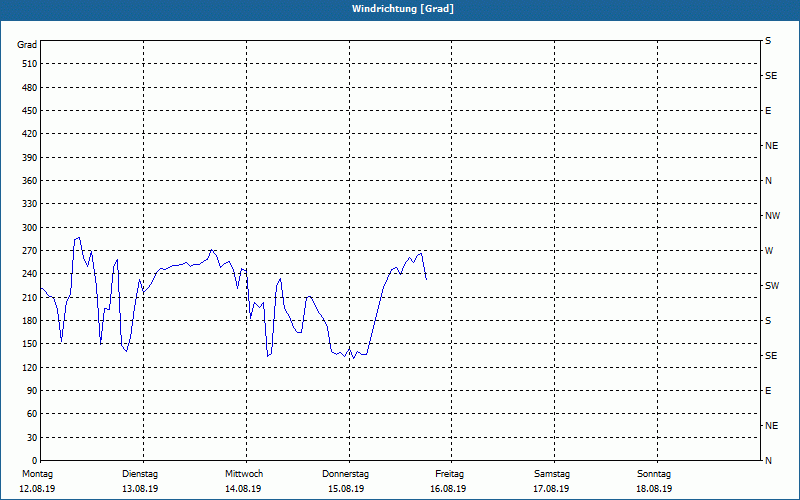Click the chart title "Windrichtung [Grad]"

coord(403,9)
